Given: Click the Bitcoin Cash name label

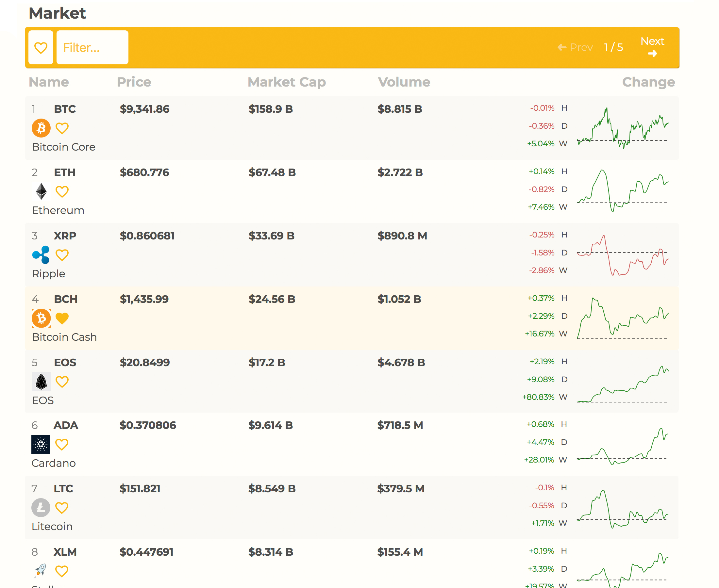Looking at the screenshot, I should point(64,337).
